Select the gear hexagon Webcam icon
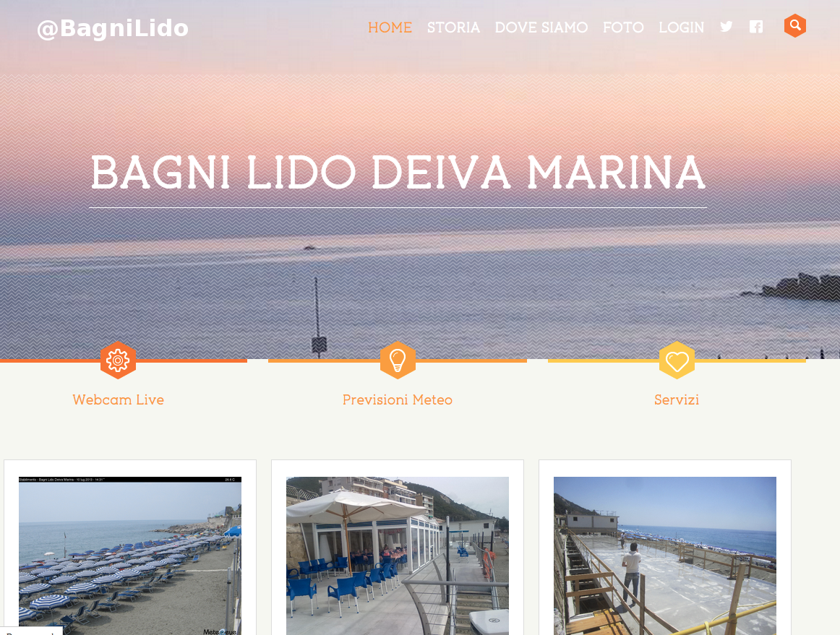The image size is (840, 635). (x=118, y=360)
